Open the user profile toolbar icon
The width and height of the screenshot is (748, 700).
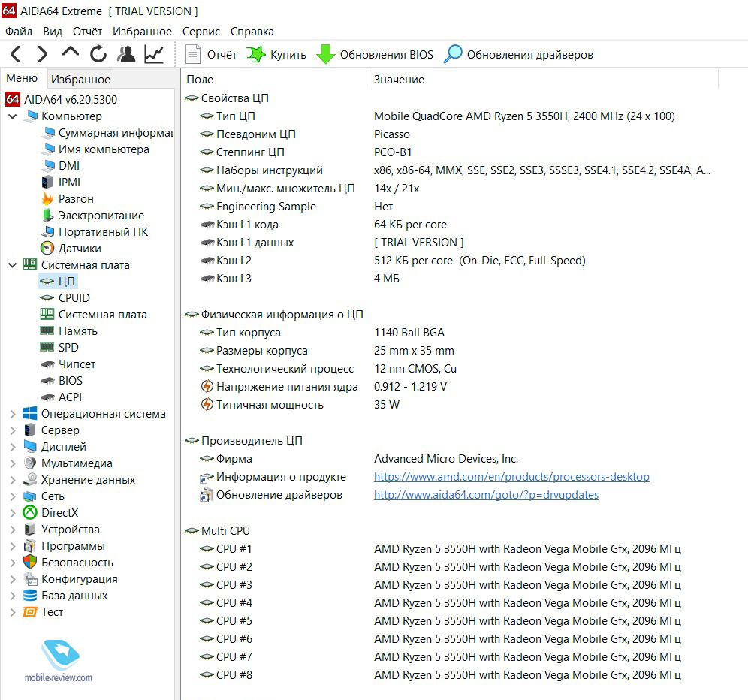coord(126,54)
